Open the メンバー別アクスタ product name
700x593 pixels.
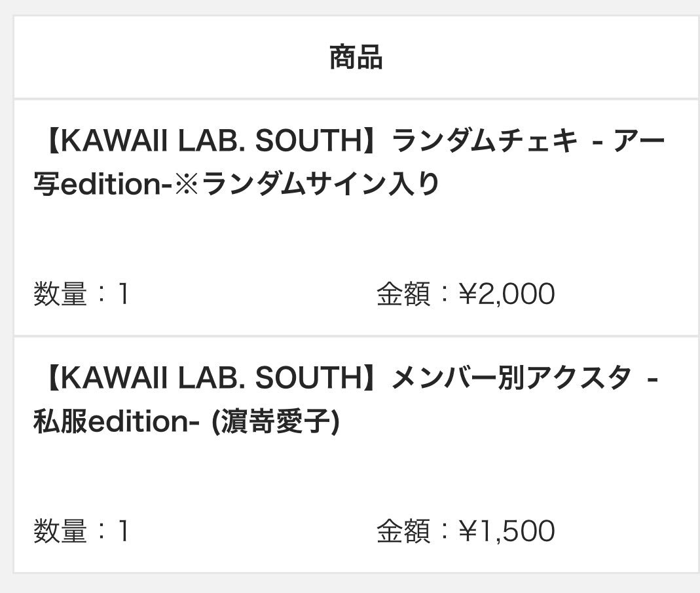click(x=511, y=379)
